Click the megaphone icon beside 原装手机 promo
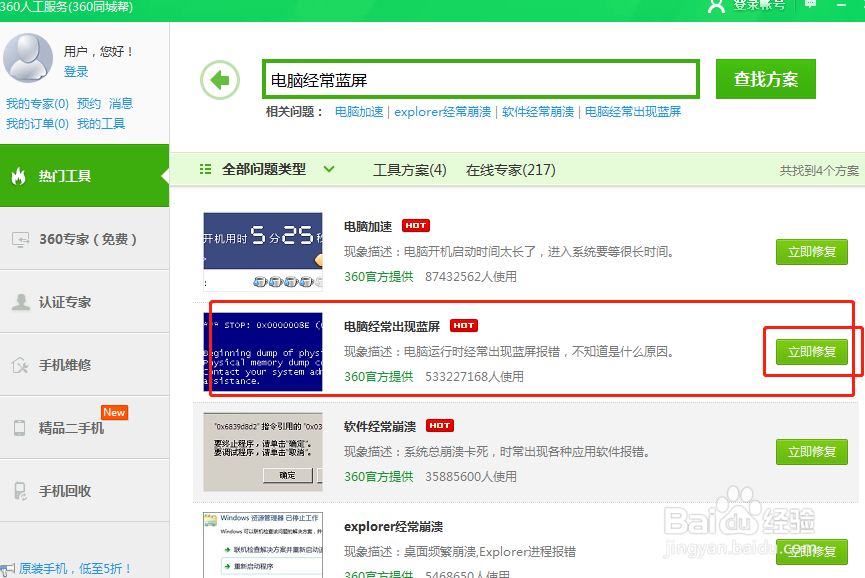 pyautogui.click(x=8, y=569)
